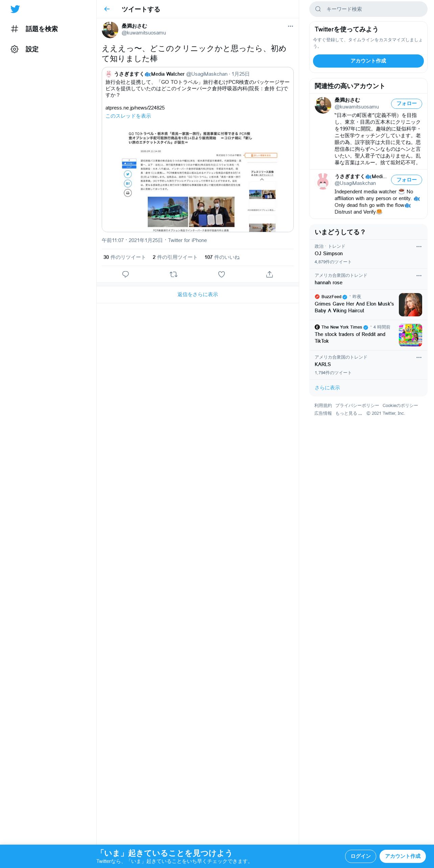This screenshot has height=868, width=434.
Task: View 107 件のいいね list
Action: pos(222,257)
